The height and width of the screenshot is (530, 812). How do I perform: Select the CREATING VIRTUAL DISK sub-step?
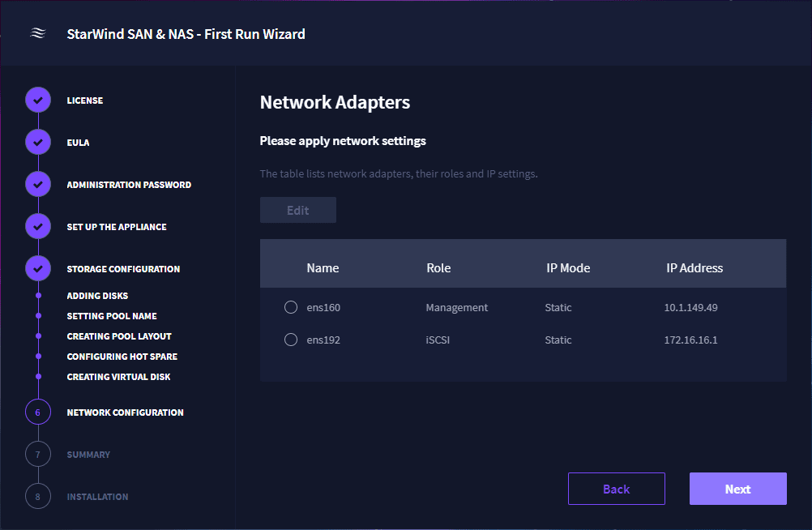118,377
